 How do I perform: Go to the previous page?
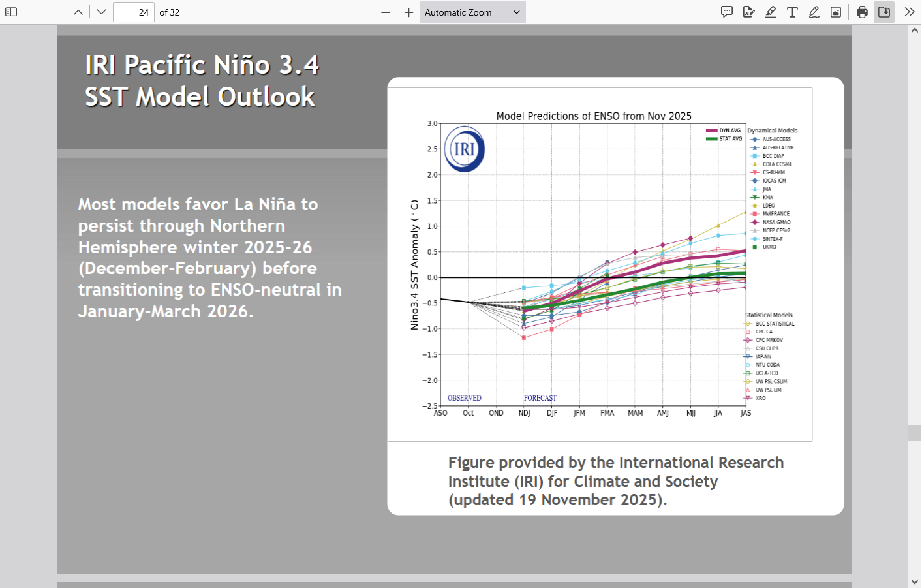click(78, 12)
